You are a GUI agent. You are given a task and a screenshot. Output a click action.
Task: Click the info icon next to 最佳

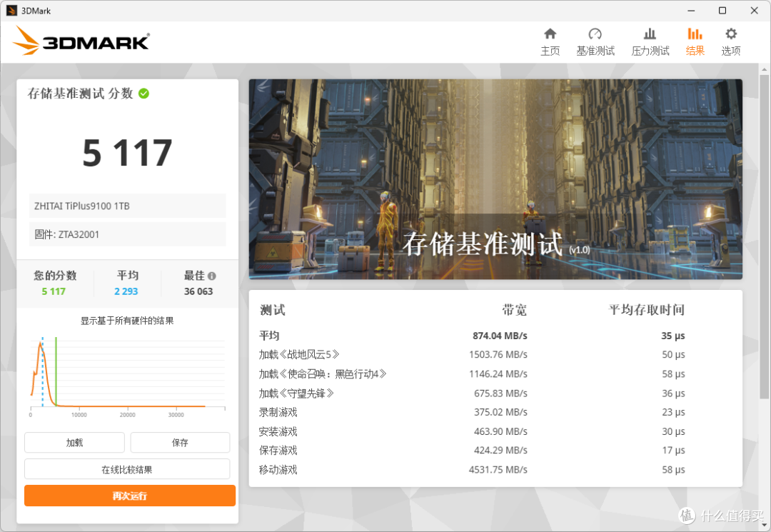click(212, 276)
